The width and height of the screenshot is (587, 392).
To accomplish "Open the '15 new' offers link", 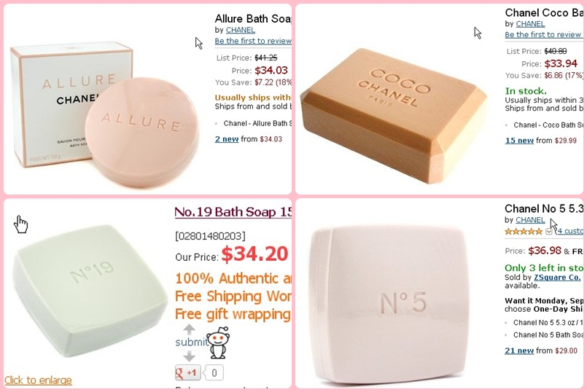I will coord(519,141).
